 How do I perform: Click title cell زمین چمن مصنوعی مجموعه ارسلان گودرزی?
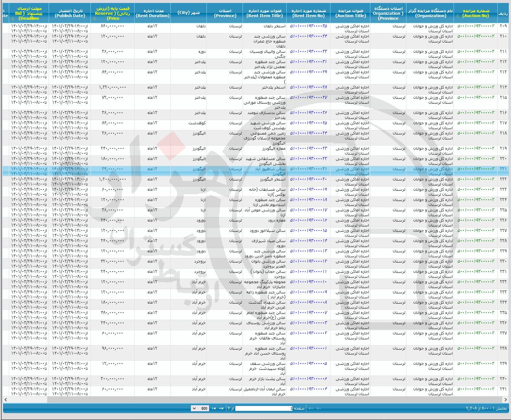tap(265, 138)
